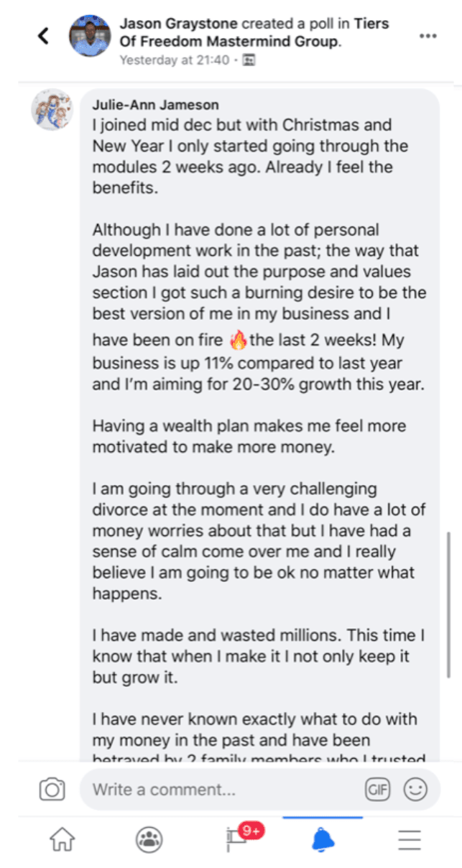The width and height of the screenshot is (462, 868).
Task: Focus the 'Write a comment...' field
Action: pyautogui.click(x=216, y=790)
